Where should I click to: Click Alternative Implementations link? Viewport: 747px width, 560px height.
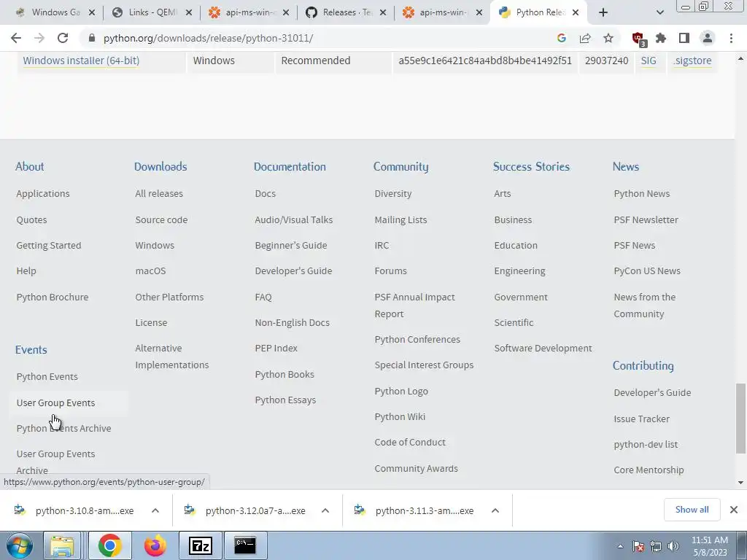(172, 357)
